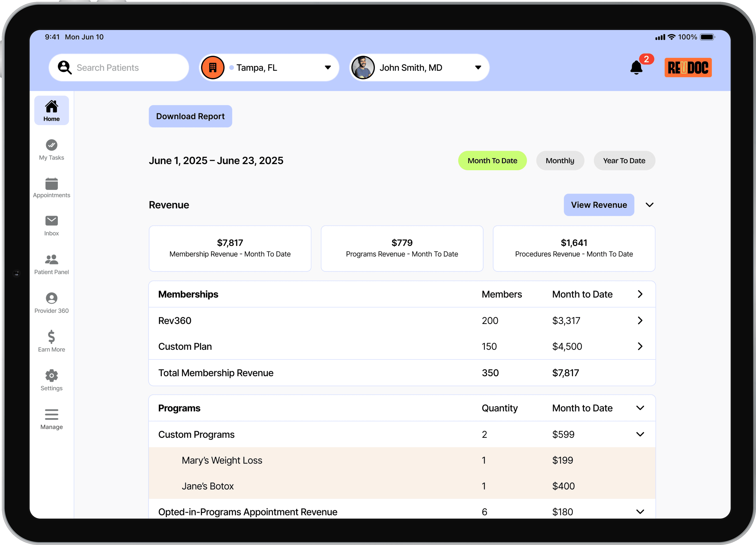Click the Download Report button

click(190, 116)
